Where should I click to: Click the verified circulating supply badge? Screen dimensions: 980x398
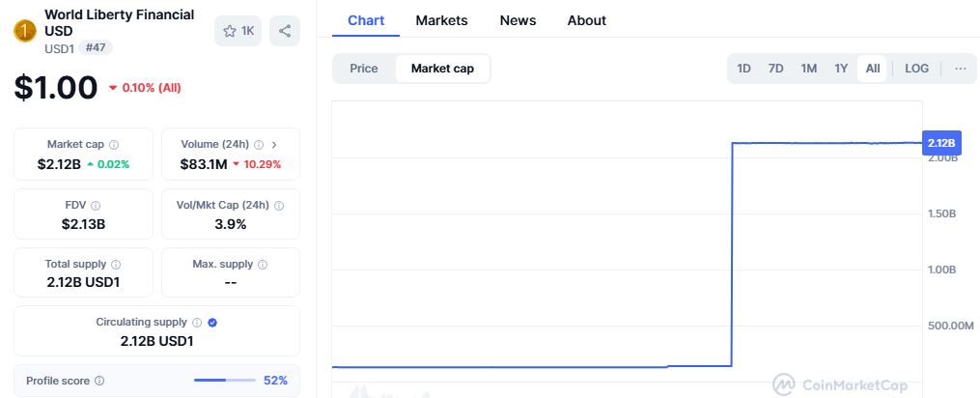pos(212,323)
